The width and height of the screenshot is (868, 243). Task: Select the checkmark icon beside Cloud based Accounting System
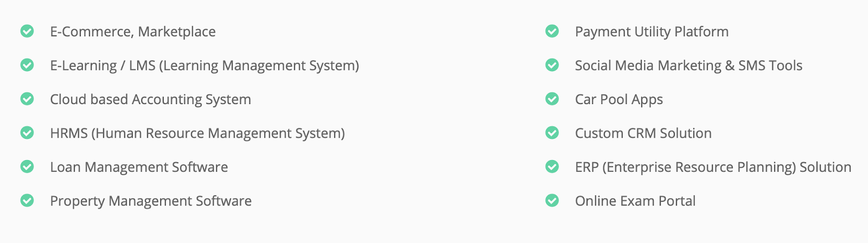click(27, 99)
